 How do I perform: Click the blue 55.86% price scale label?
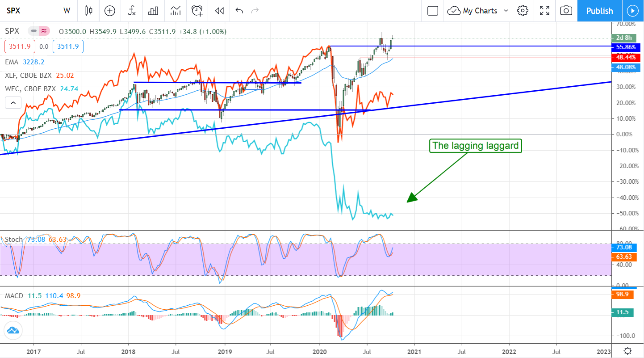(x=626, y=47)
